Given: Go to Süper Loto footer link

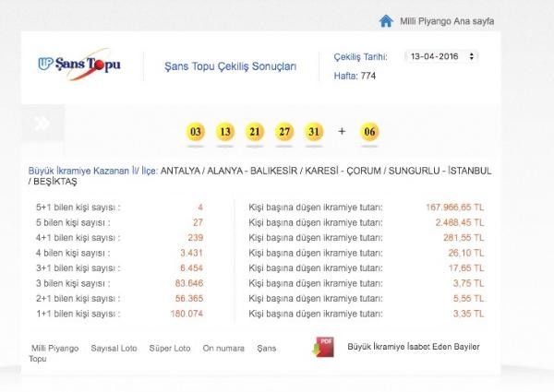Looking at the screenshot, I should click(x=170, y=349).
